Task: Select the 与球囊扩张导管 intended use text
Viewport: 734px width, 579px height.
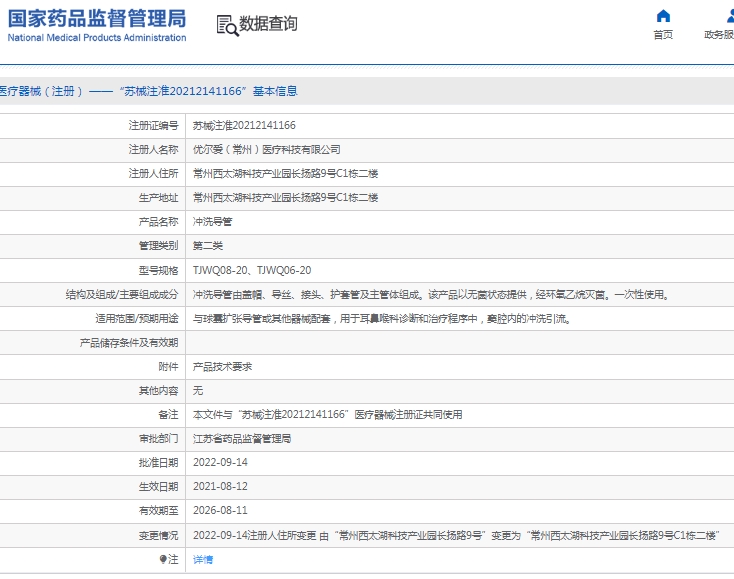Action: [x=382, y=319]
